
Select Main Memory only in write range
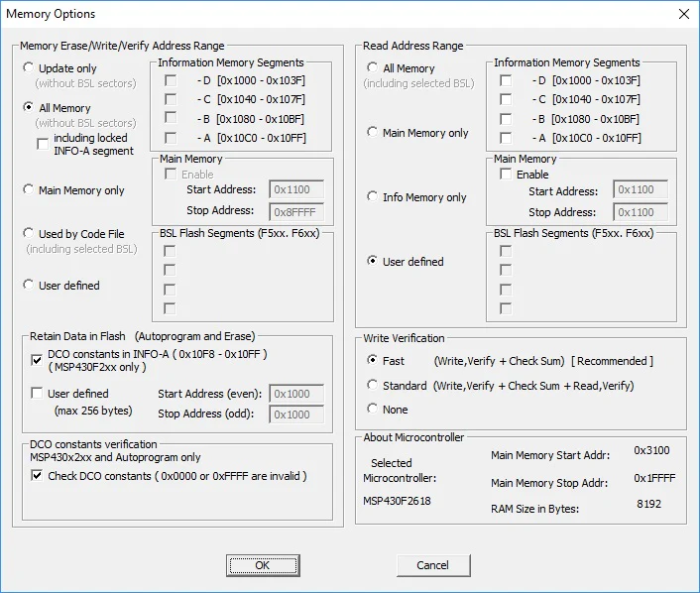[x=29, y=190]
